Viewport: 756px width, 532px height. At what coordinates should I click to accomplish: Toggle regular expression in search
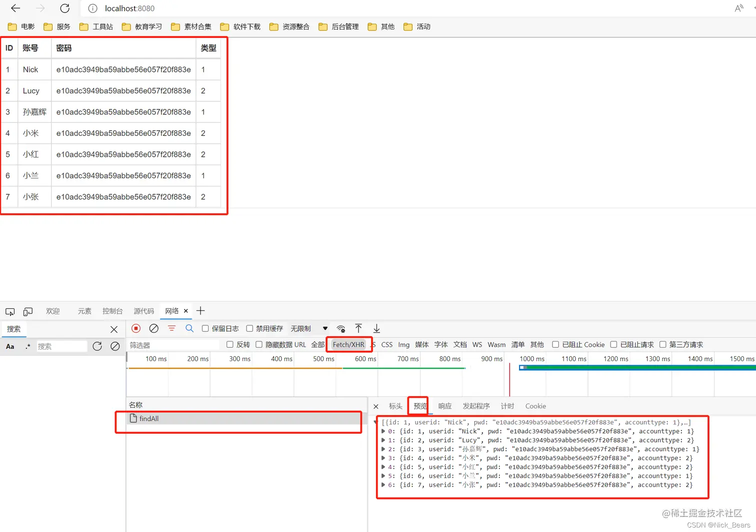(27, 346)
